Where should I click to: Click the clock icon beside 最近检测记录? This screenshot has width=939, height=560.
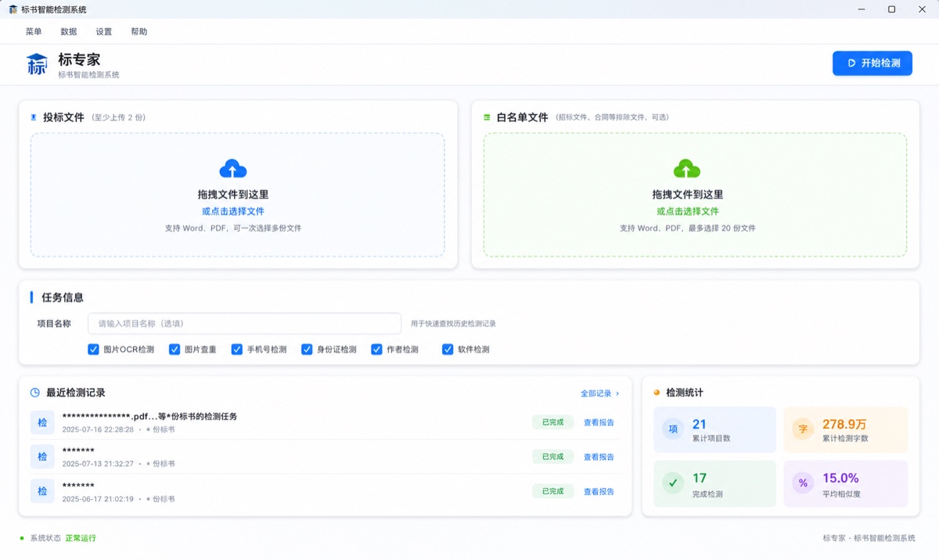(35, 393)
